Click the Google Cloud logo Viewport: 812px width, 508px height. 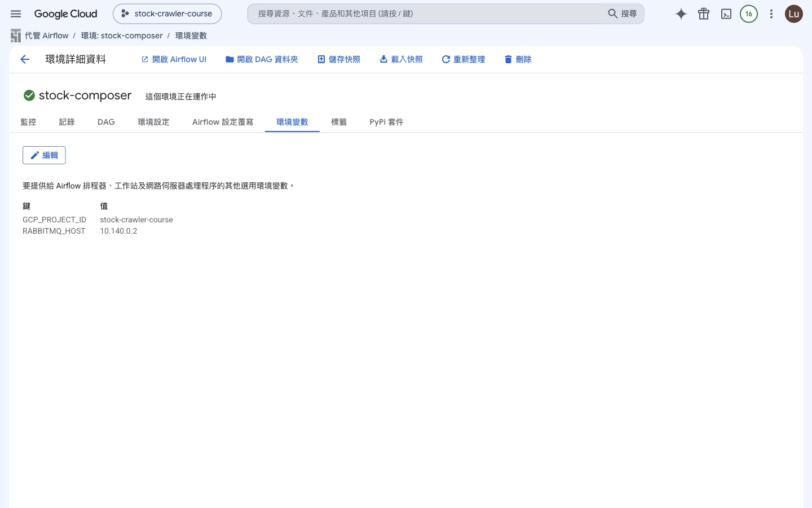tap(65, 14)
